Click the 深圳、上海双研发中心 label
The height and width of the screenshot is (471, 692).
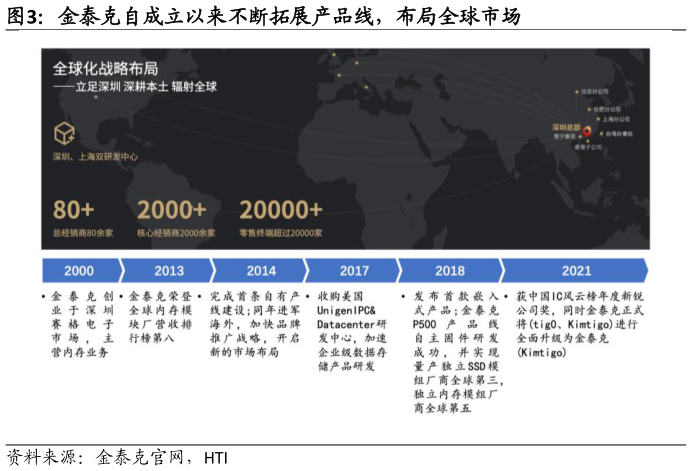[95, 157]
